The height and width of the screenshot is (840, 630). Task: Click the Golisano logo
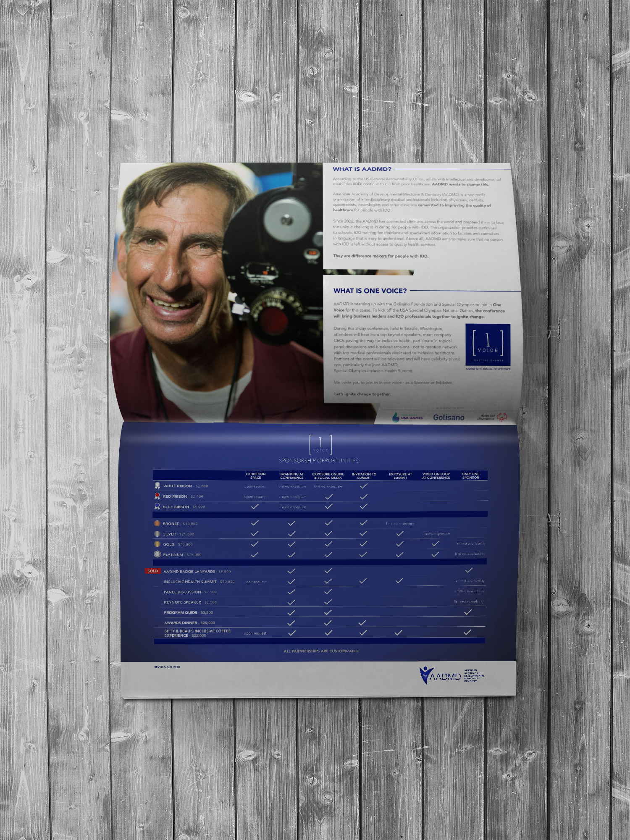pyautogui.click(x=449, y=417)
